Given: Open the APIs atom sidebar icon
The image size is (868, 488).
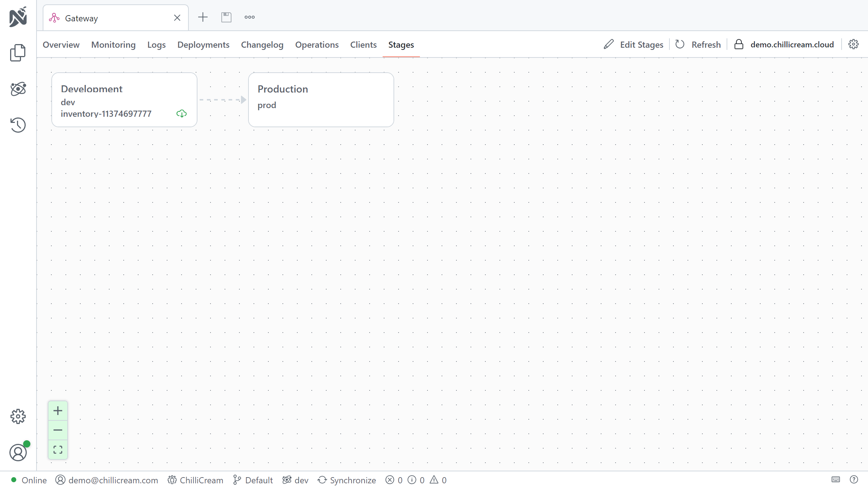Looking at the screenshot, I should point(18,89).
